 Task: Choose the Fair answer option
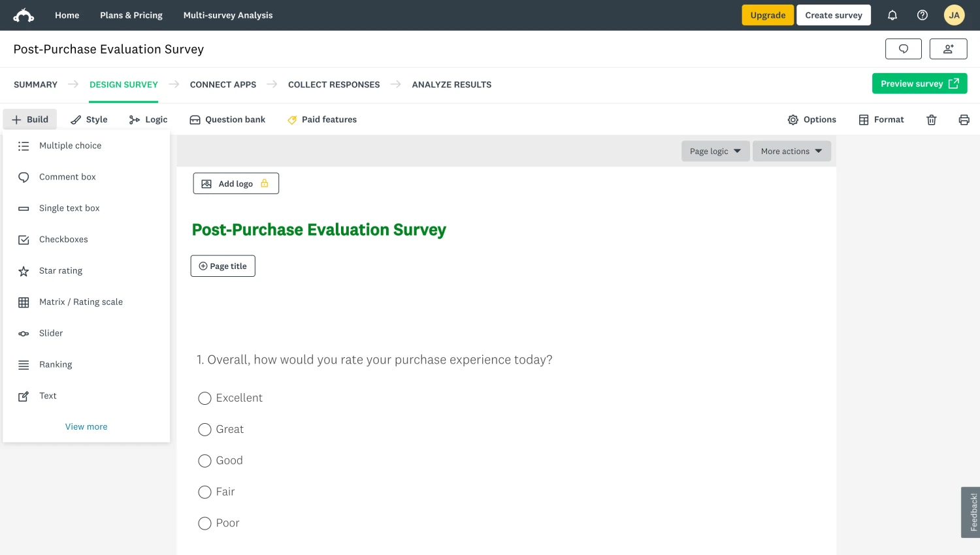tap(204, 492)
